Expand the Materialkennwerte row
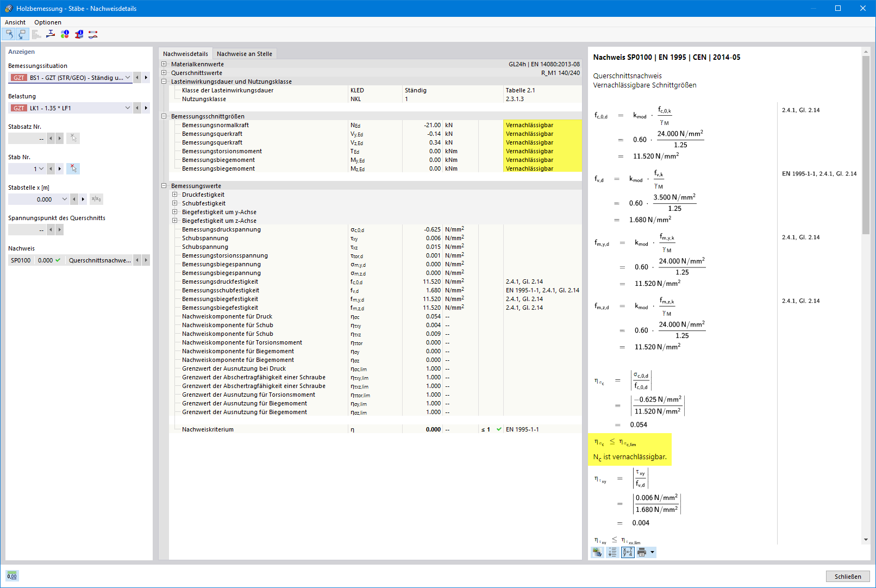876x588 pixels. [164, 64]
